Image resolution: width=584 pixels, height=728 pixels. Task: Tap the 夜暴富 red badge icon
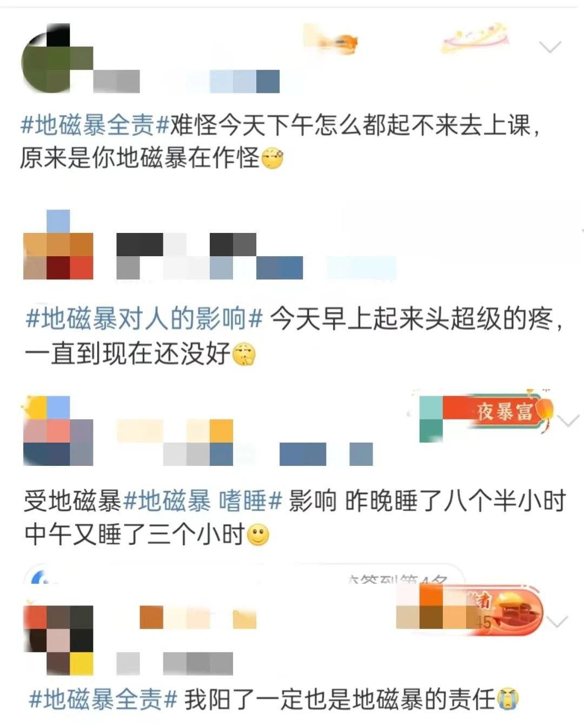497,412
